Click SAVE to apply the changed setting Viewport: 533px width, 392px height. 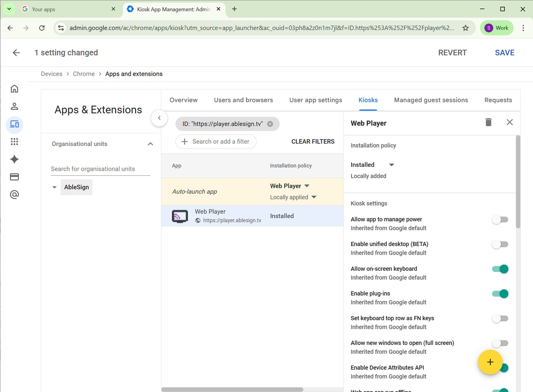point(504,52)
